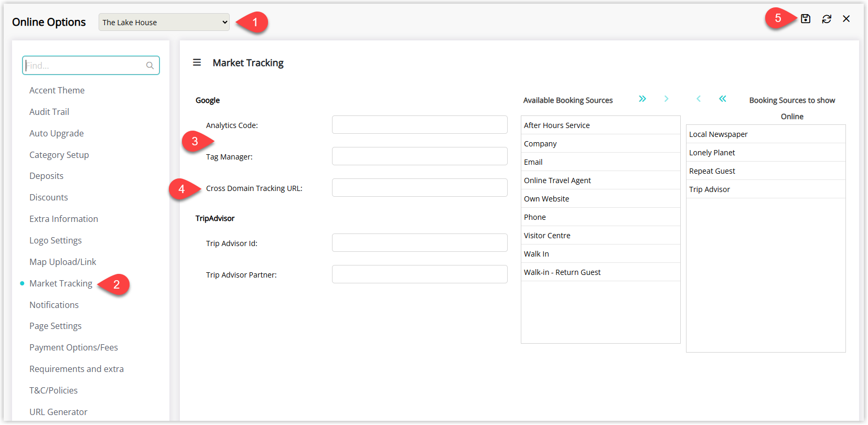The image size is (868, 425).
Task: Select Online Travel Agent booking source
Action: pyautogui.click(x=601, y=180)
